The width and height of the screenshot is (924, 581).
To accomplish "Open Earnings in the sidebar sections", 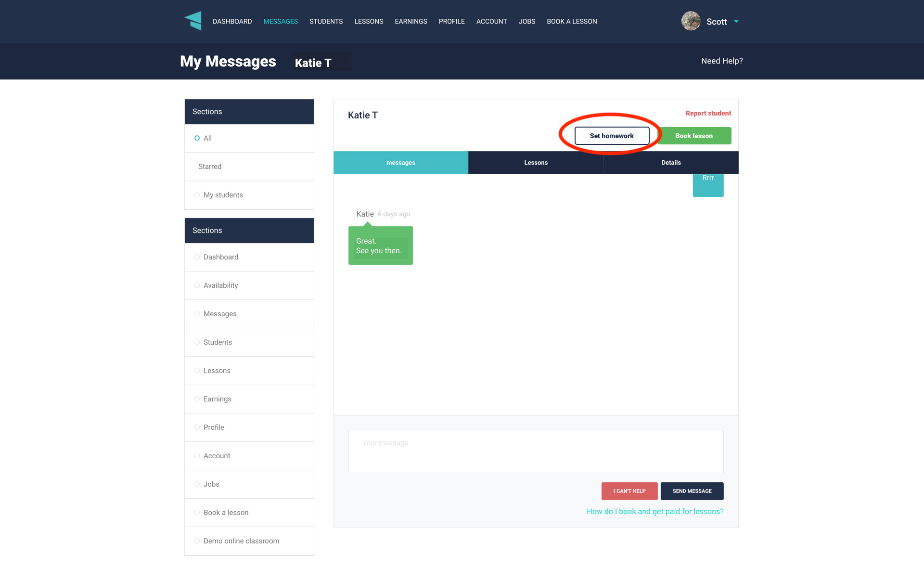I will pyautogui.click(x=249, y=399).
